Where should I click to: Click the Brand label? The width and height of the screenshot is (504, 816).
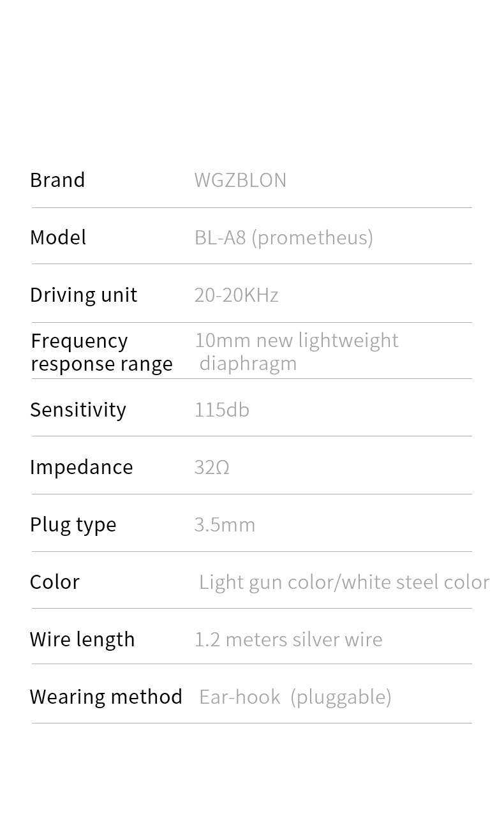point(57,180)
